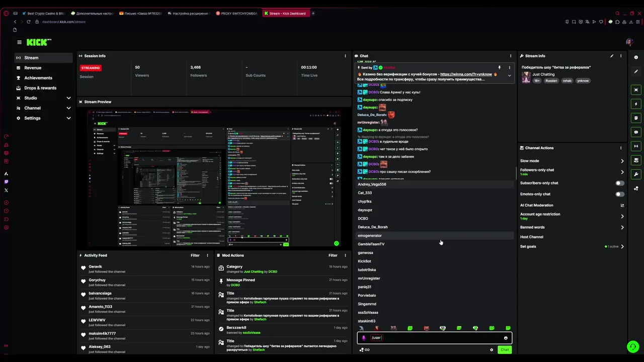The image size is (644, 362).
Task: Select KickBot in user suggestion list
Action: click(x=435, y=261)
